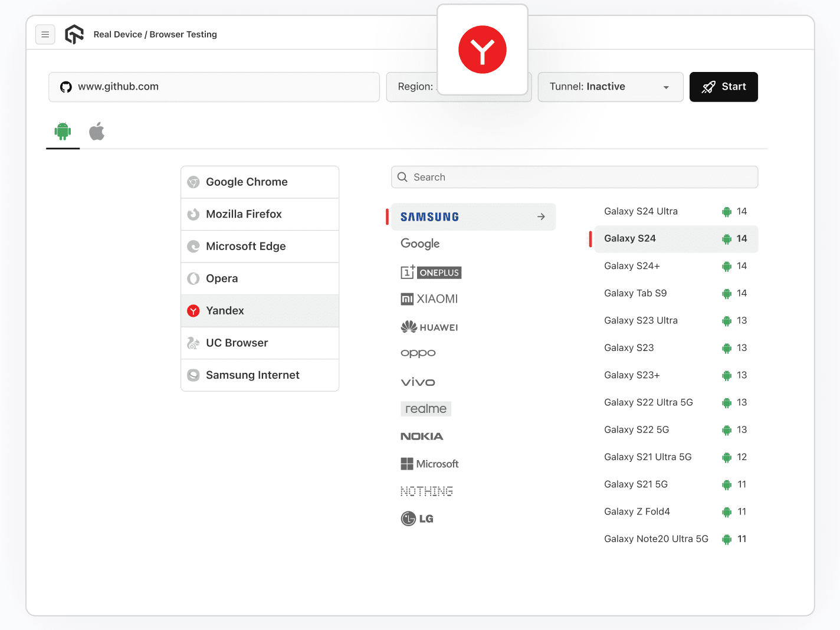Select the Opera browser icon
Image resolution: width=840 pixels, height=630 pixels.
(193, 278)
